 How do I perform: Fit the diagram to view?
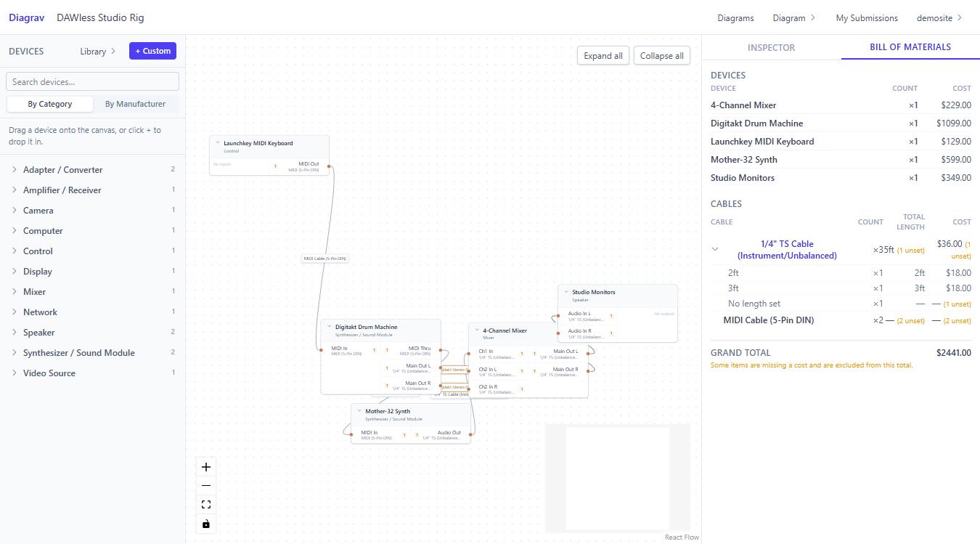(x=206, y=505)
